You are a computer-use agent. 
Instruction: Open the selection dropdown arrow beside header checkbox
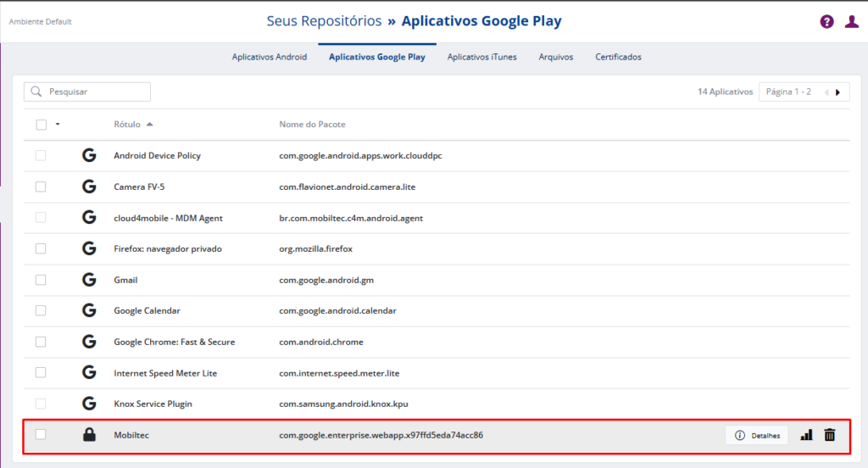click(x=58, y=124)
